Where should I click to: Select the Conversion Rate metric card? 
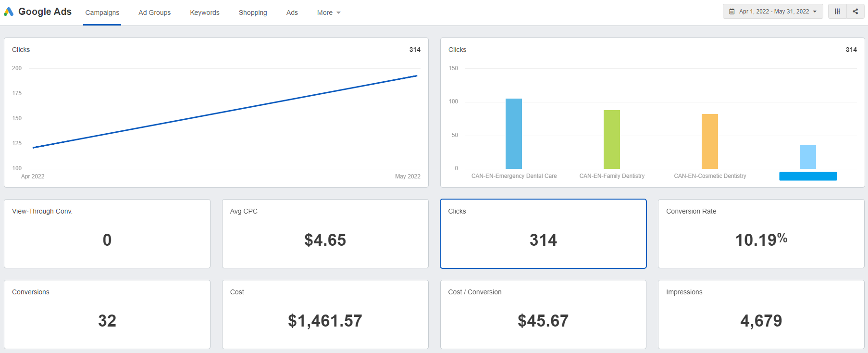[x=761, y=234]
